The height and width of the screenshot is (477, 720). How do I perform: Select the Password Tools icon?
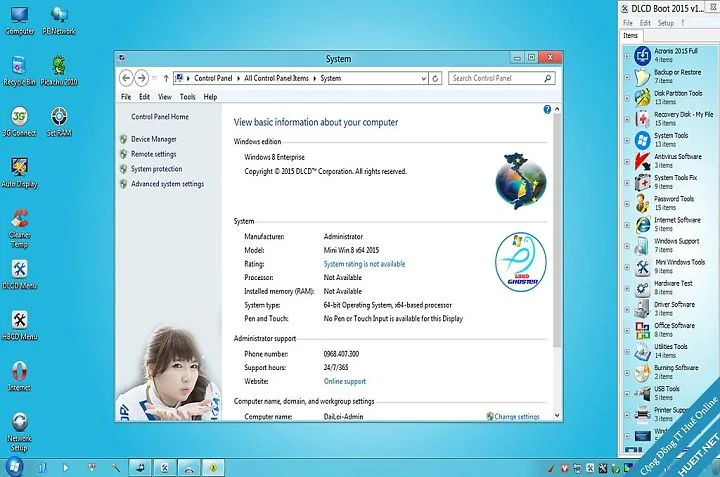[x=642, y=203]
